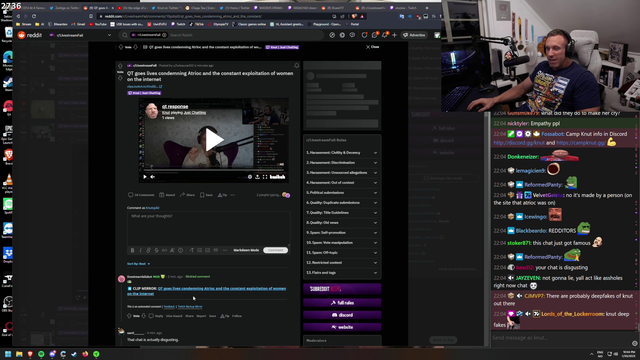Insert heading in comment editor

[x=191, y=250]
